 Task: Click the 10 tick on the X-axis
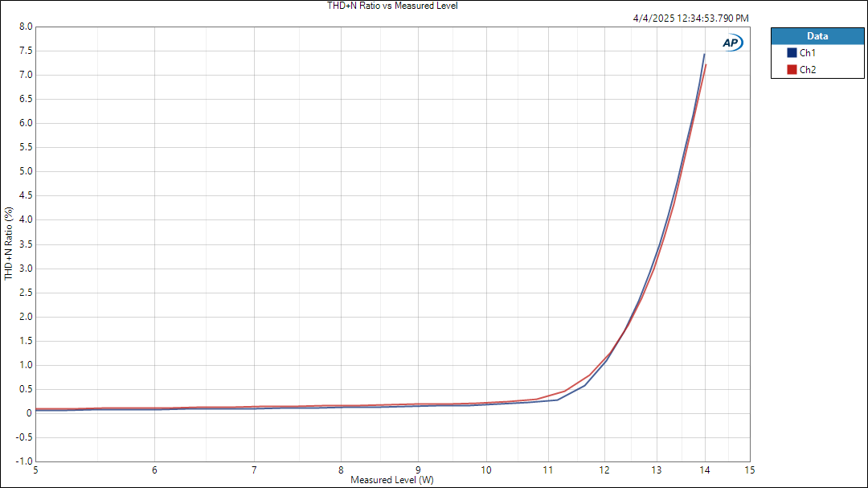pos(486,470)
